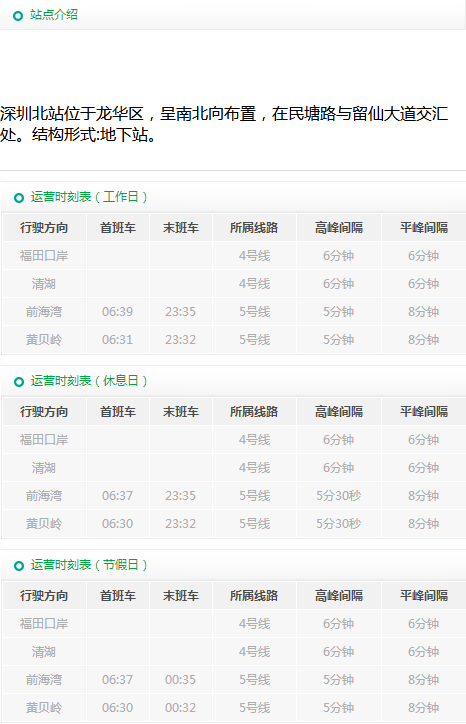Select 清湖 row label in 休息日 table
466x724 pixels.
[44, 468]
